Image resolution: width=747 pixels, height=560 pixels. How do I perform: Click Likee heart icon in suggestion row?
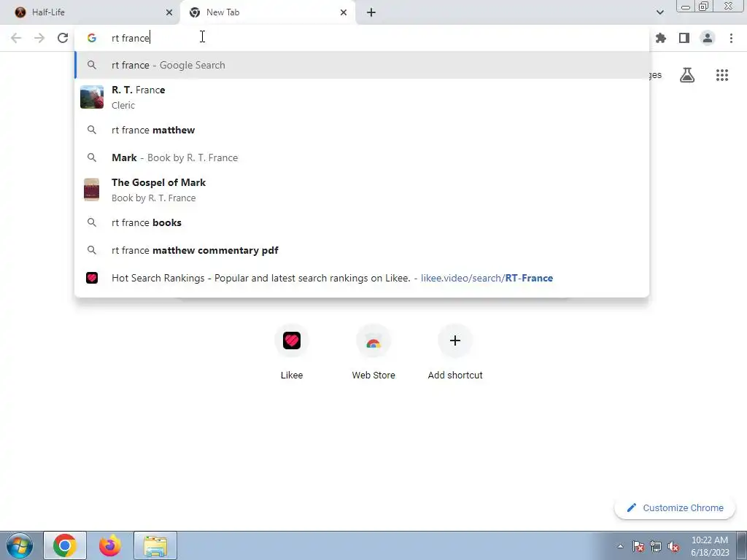pyautogui.click(x=91, y=278)
